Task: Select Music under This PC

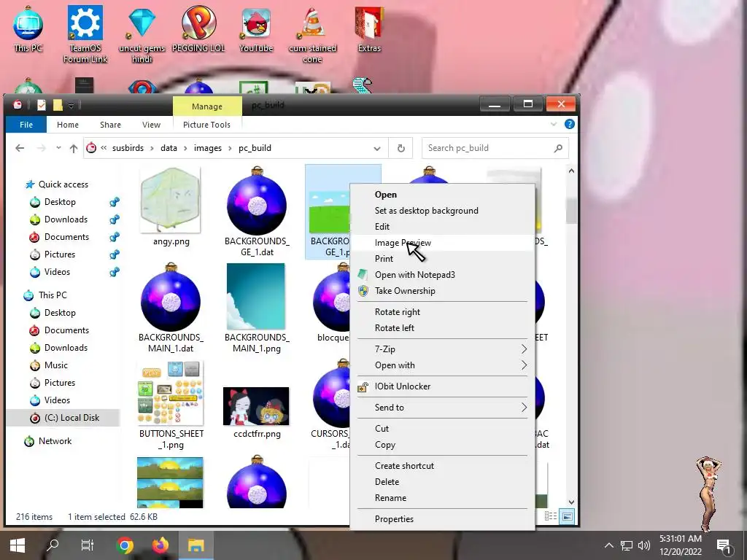Action: (x=55, y=365)
